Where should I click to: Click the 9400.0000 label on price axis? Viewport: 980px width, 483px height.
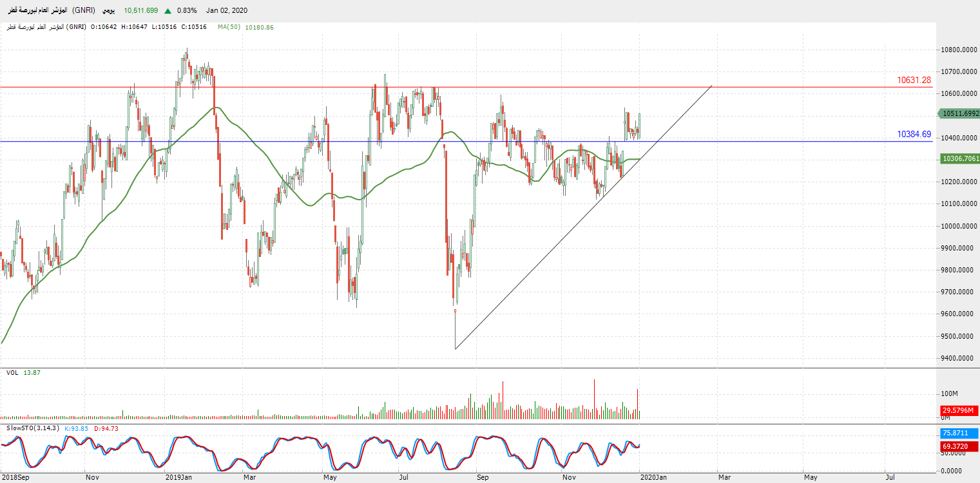[960, 358]
